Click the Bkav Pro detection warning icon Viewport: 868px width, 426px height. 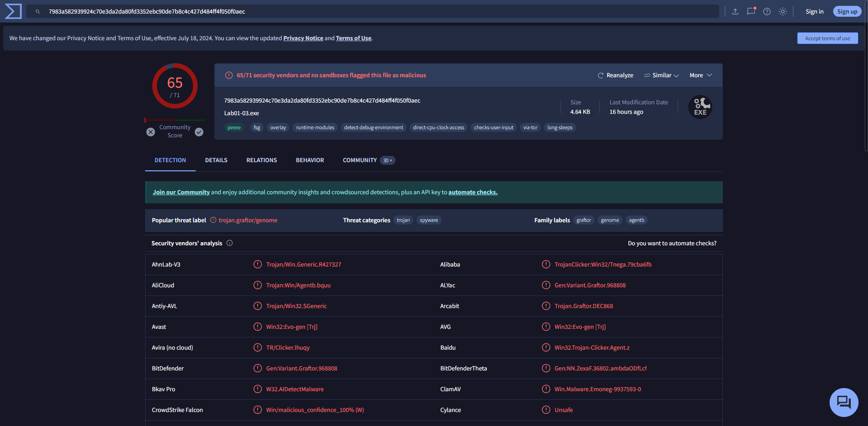pos(258,389)
